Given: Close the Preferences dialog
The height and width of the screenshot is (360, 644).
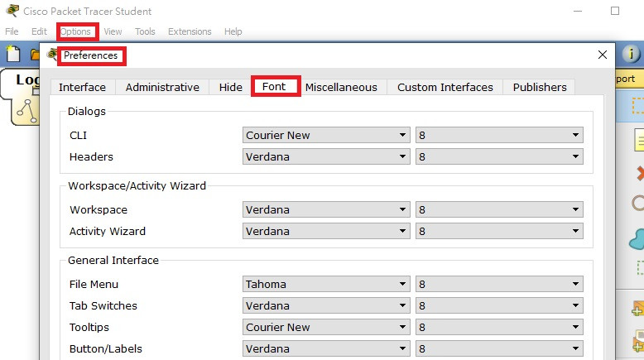Looking at the screenshot, I should [602, 55].
